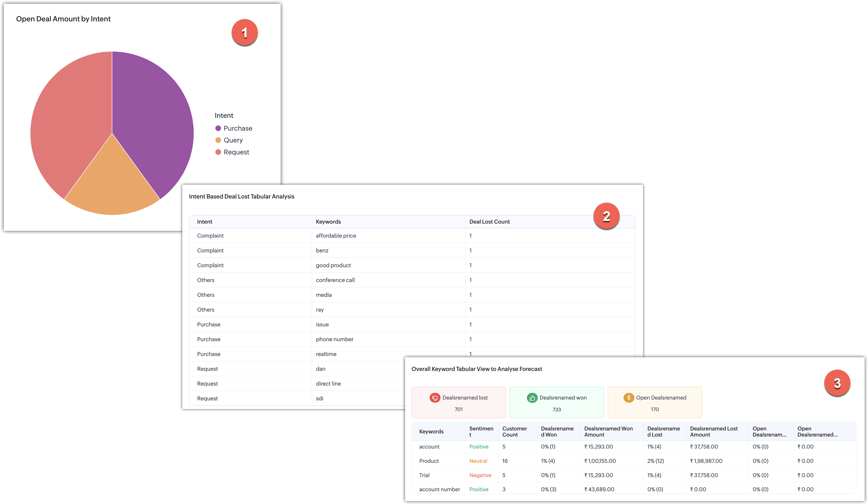This screenshot has height=504, width=868.
Task: Click the dollar Open Dealsrenamed icon
Action: 629,398
